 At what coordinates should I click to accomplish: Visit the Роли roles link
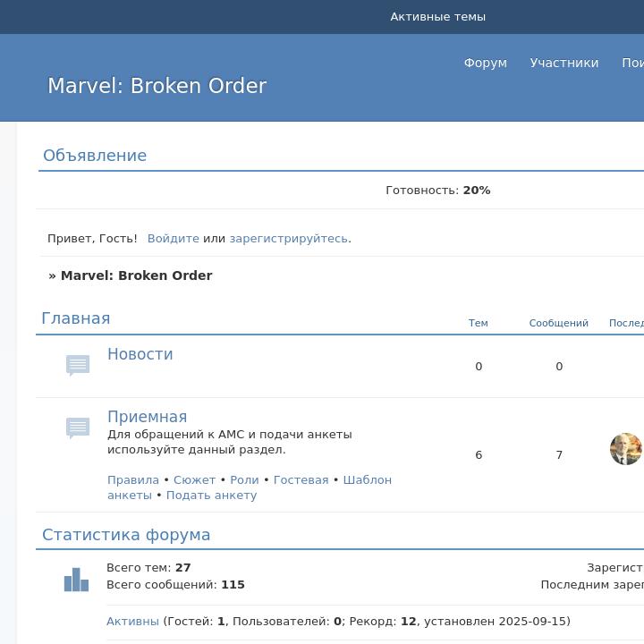(244, 480)
